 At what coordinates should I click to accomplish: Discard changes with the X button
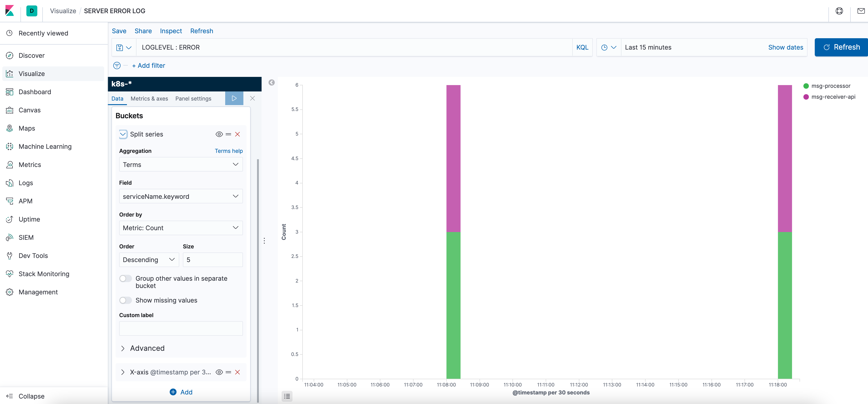[252, 98]
